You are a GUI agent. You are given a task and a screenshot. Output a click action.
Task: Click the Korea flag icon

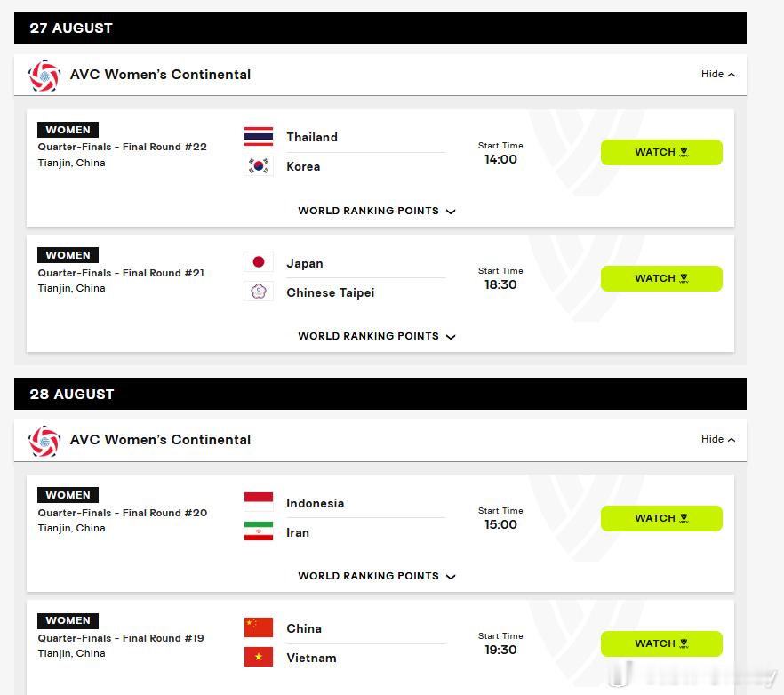coord(259,165)
